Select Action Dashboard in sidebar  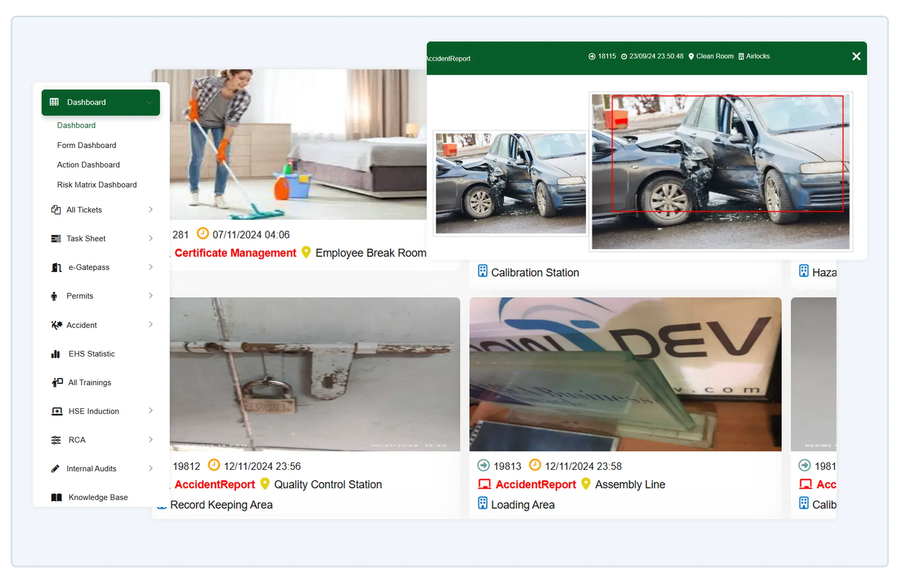(x=88, y=165)
